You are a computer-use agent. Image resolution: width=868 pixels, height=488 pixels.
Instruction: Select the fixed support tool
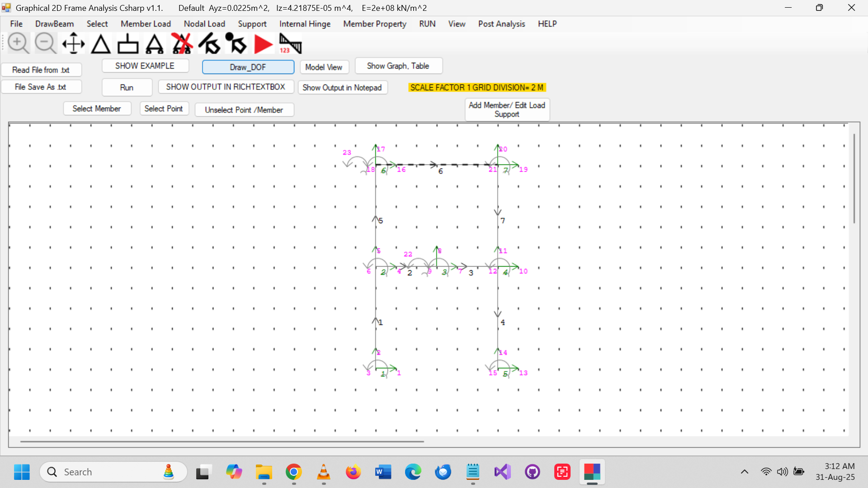coord(127,43)
